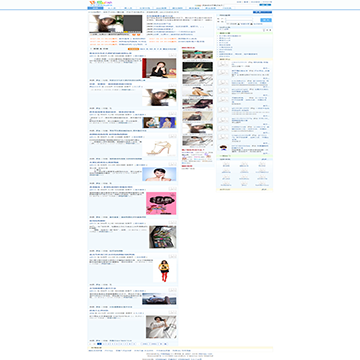
Task: Open the woman in black suit thumbnail
Action: coord(159,68)
